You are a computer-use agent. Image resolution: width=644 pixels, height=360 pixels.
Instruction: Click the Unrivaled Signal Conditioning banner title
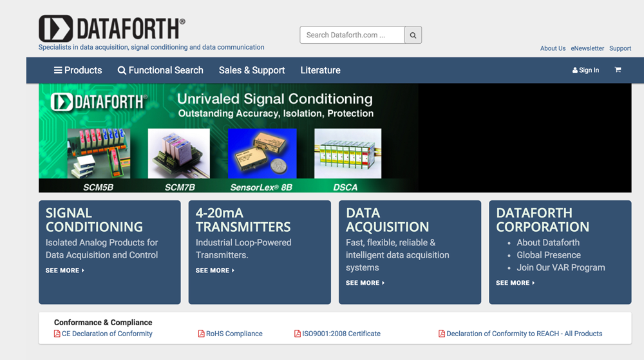tap(275, 99)
